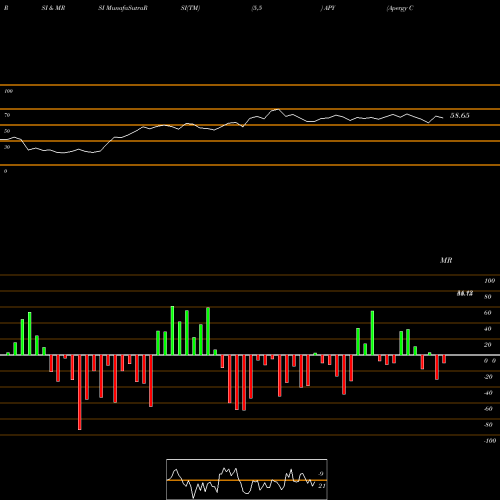Click the "SI & MR" header label
The width and height of the screenshot is (500, 500).
(x=53, y=8)
